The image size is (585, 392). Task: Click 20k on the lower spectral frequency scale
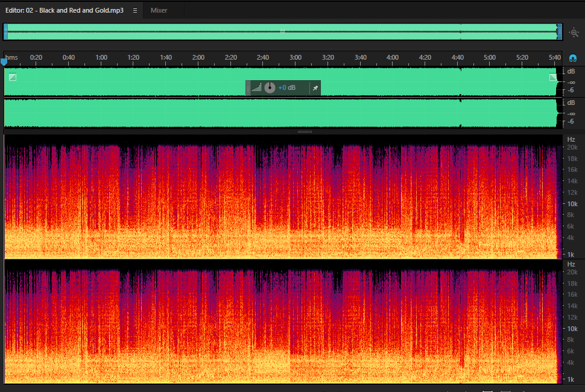point(572,272)
